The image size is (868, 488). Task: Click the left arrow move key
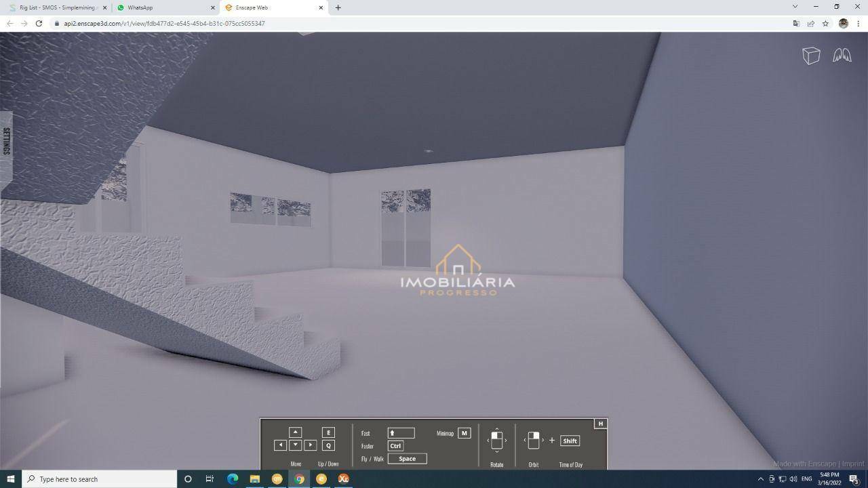(280, 445)
